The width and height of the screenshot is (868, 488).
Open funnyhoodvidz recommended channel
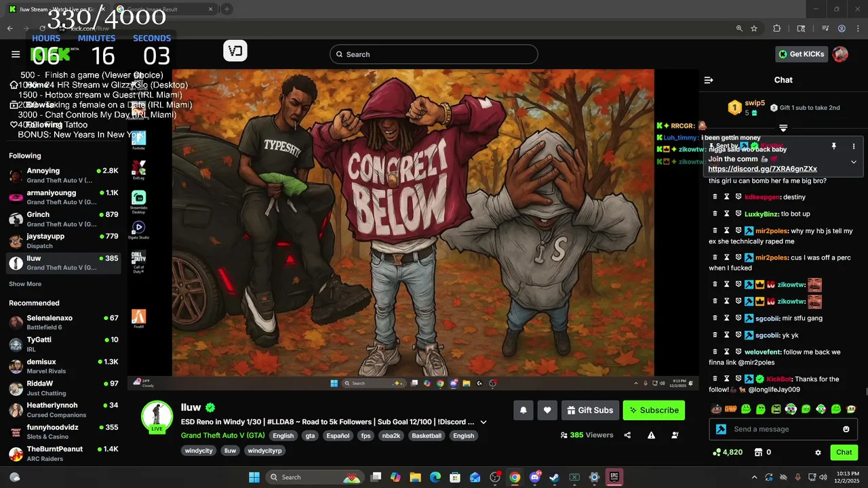pos(64,432)
